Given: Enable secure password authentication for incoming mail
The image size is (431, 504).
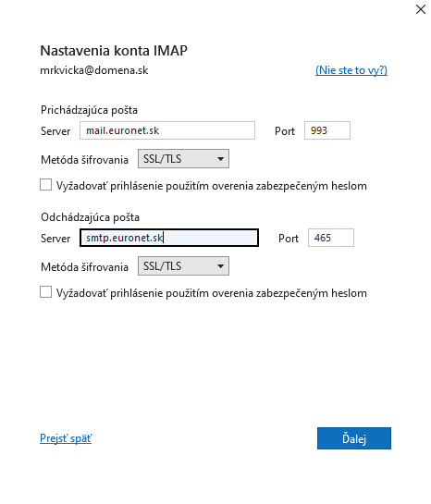Looking at the screenshot, I should (45, 185).
